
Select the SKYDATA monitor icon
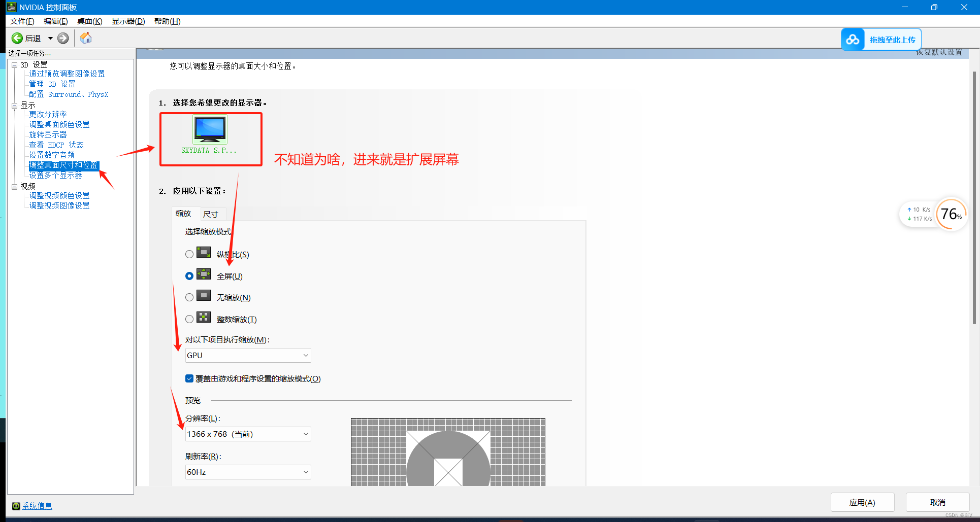(x=210, y=130)
